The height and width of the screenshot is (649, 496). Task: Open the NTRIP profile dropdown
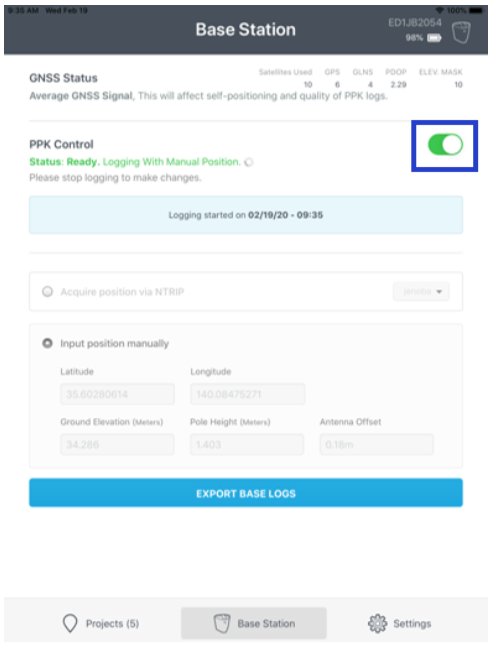(x=421, y=291)
